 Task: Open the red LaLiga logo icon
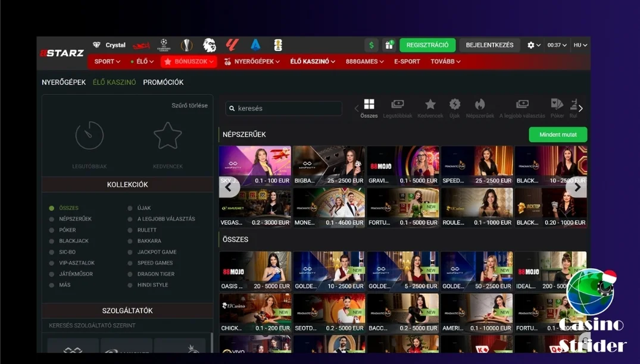coord(232,45)
